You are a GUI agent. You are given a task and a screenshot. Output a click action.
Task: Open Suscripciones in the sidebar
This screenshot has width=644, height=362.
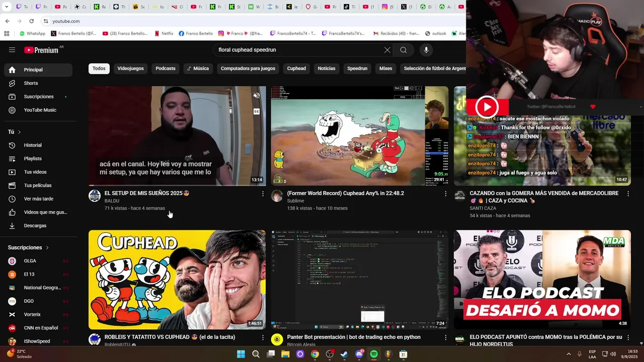[x=38, y=97]
